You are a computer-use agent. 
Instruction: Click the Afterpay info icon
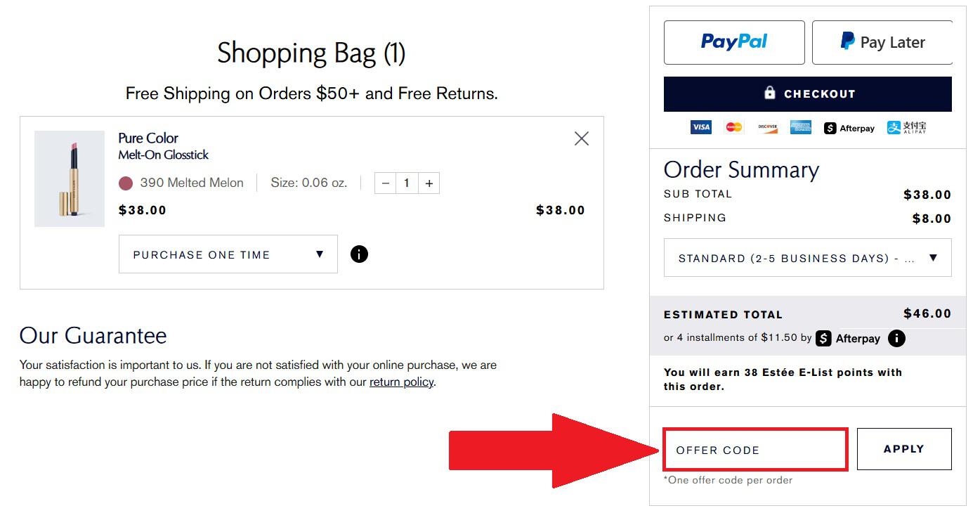[x=896, y=338]
